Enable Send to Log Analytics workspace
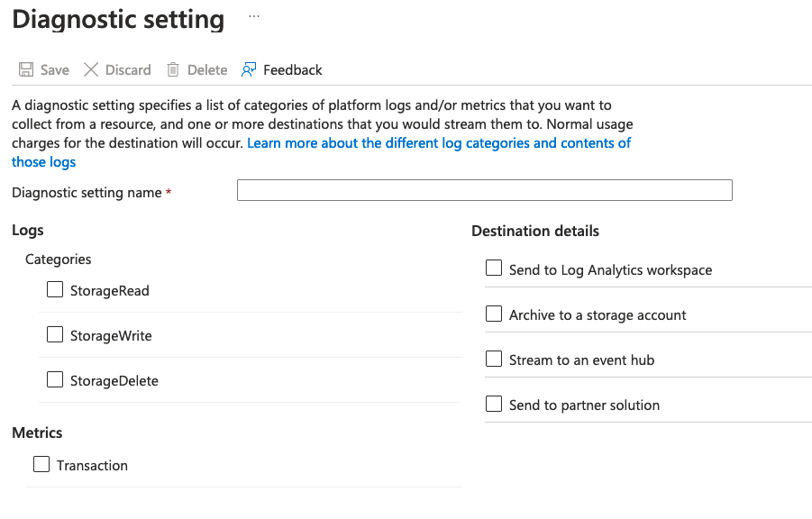 493,268
